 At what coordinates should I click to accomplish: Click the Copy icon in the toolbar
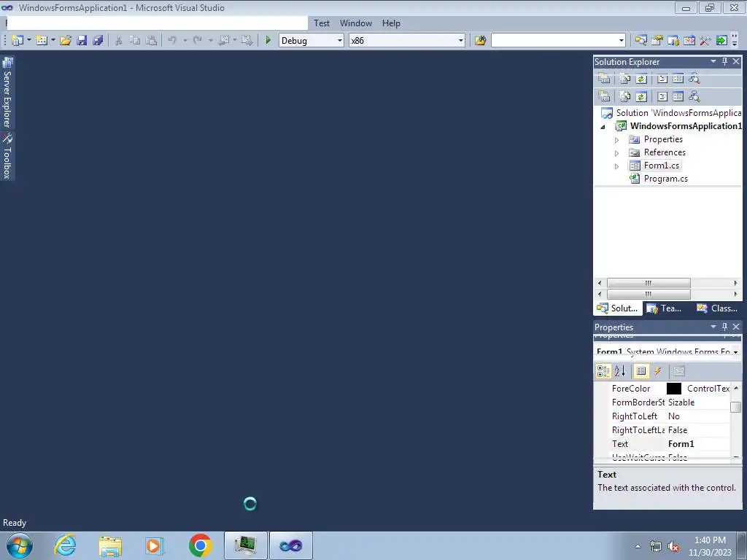tap(135, 41)
